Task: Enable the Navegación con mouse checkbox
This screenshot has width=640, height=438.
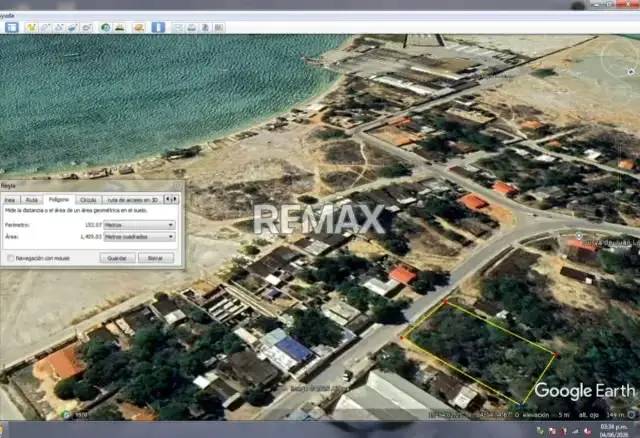Action: [11, 258]
